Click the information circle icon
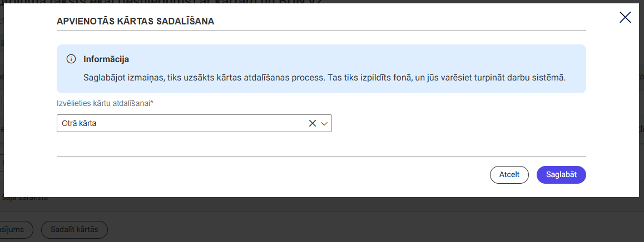 point(71,59)
